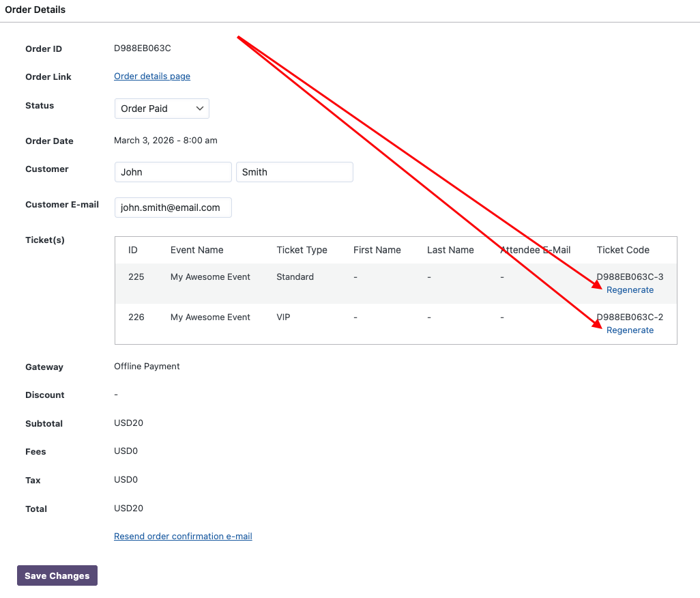
Task: Select ticket ID 226 in the table
Action: coord(136,317)
